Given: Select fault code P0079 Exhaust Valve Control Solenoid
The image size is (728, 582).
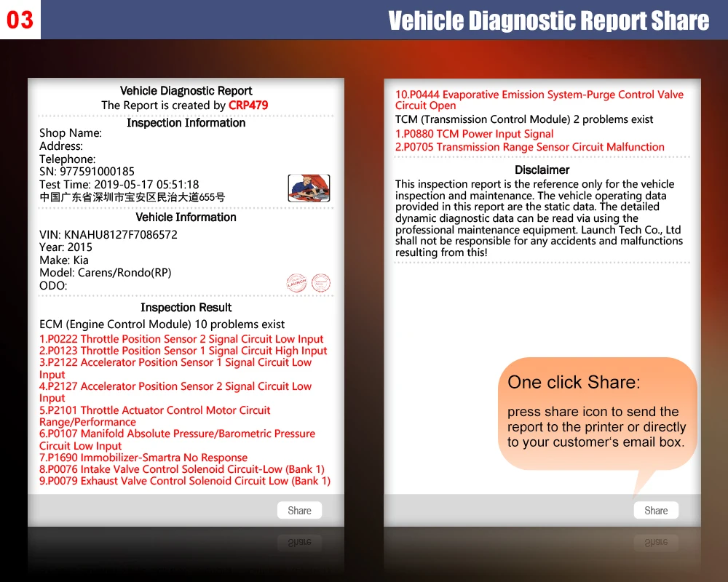Looking at the screenshot, I should click(185, 481).
